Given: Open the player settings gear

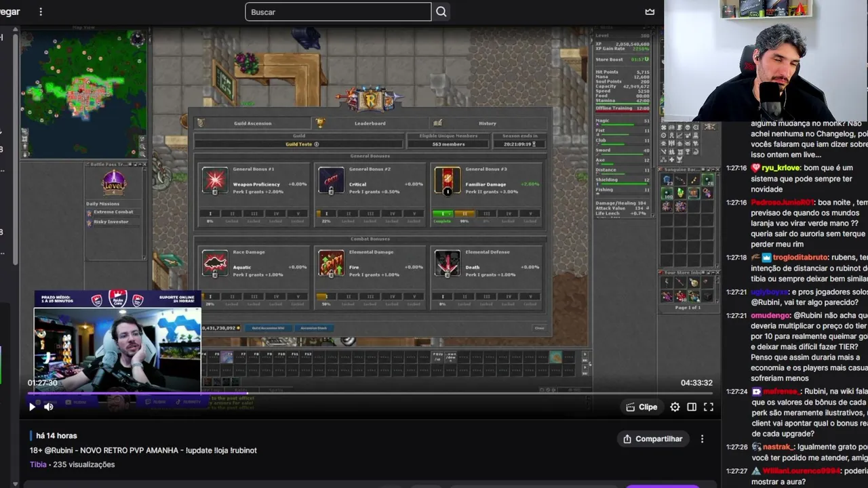Looking at the screenshot, I should (675, 407).
